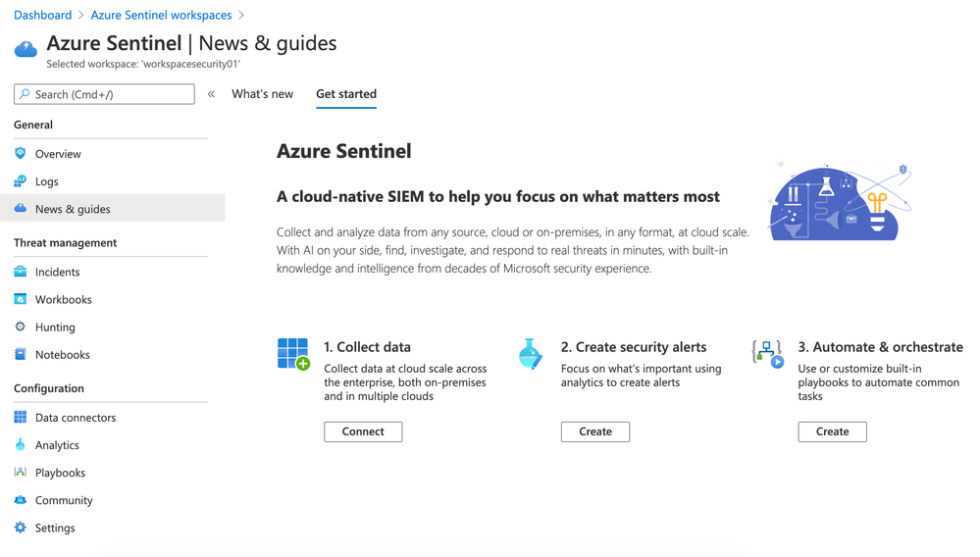Image resolution: width=980 pixels, height=557 pixels.
Task: Click the Incidents briefcase icon
Action: click(20, 271)
